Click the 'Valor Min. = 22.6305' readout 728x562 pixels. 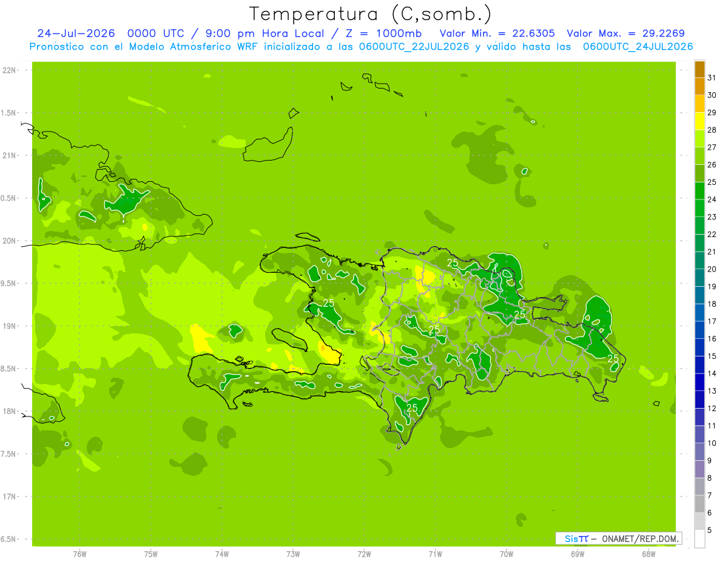tap(497, 33)
